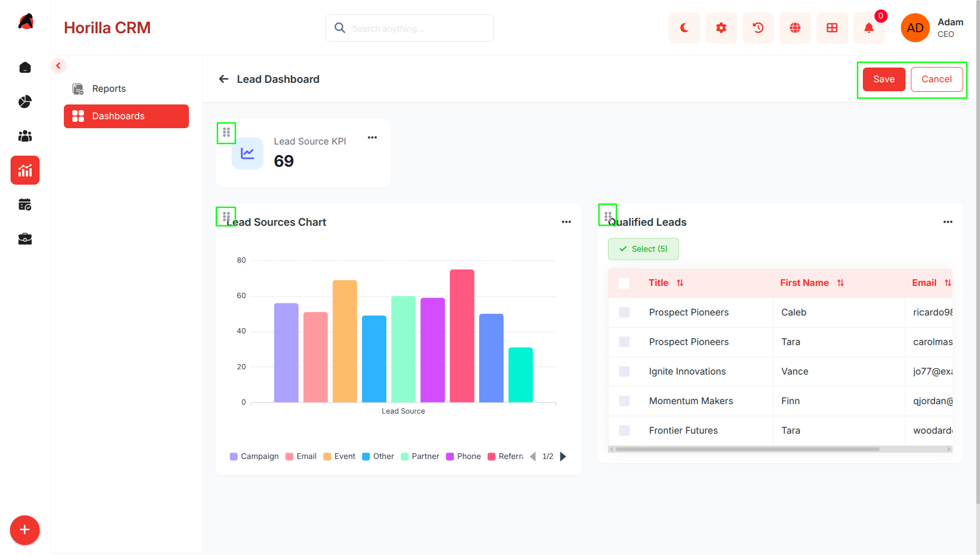Grab the Qualified Leads drag handle
980x555 pixels.
tap(608, 216)
